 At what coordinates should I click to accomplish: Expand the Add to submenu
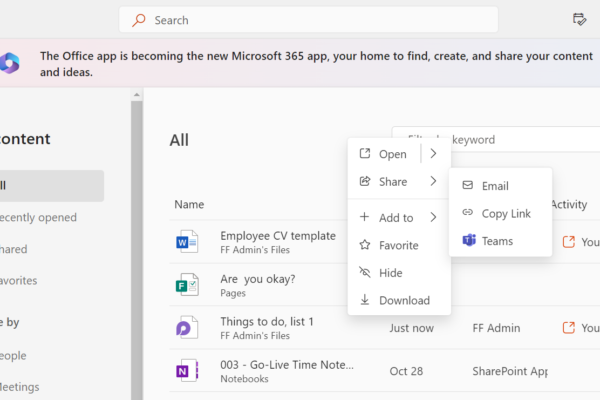point(398,217)
